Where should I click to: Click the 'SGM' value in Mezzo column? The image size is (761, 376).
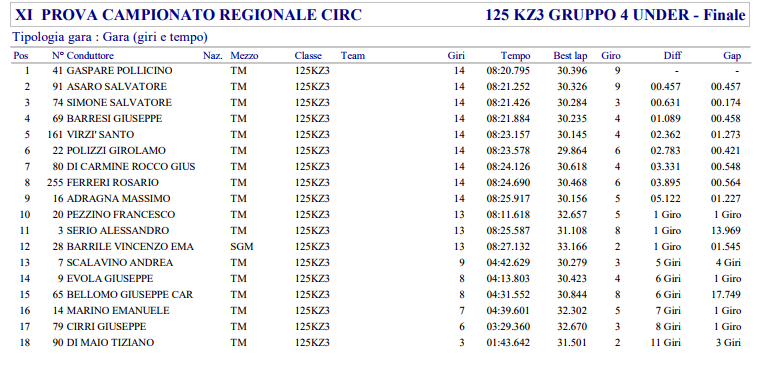[242, 247]
